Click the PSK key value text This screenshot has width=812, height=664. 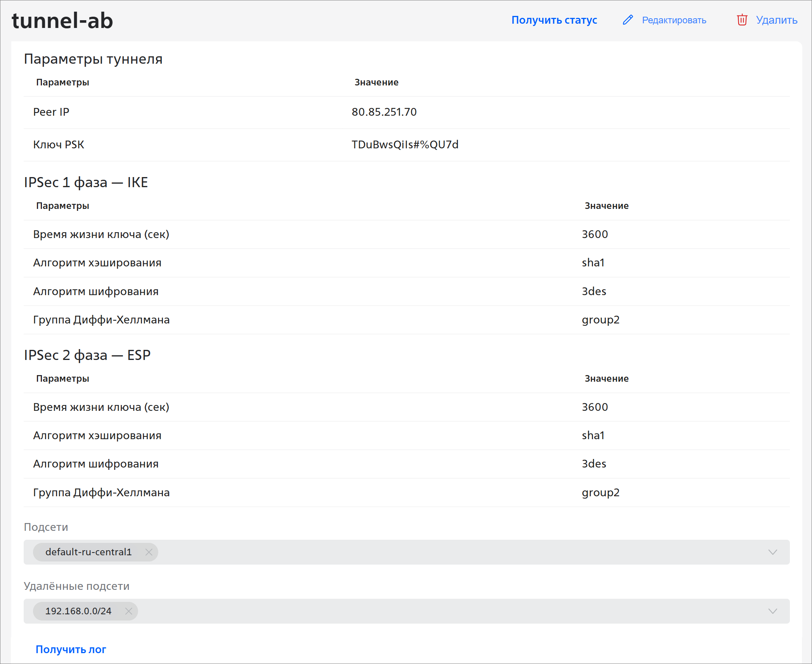coord(405,145)
